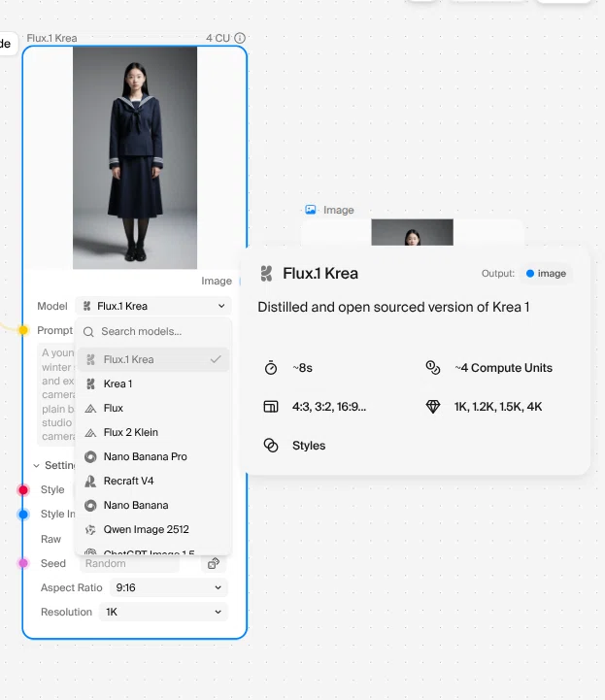Click the coins icon beside Compute Units
This screenshot has height=700, width=605.
433,367
